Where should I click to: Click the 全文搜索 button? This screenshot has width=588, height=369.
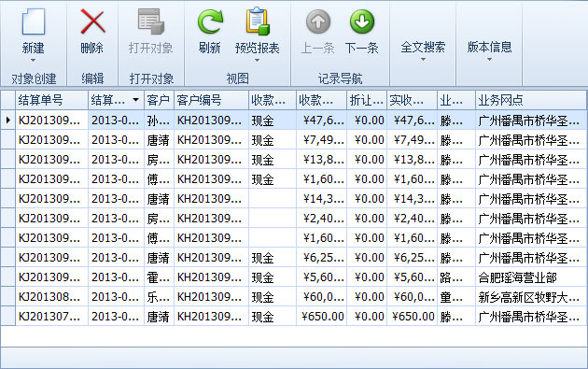point(423,47)
